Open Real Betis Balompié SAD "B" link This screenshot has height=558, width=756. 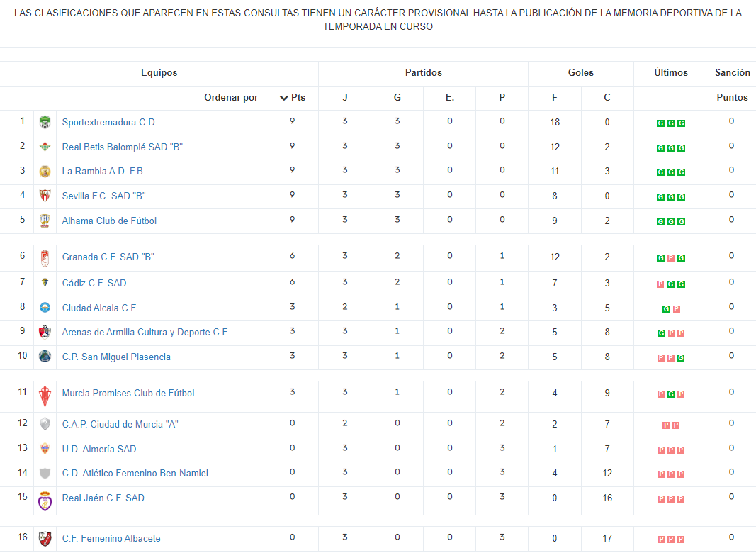pyautogui.click(x=123, y=147)
